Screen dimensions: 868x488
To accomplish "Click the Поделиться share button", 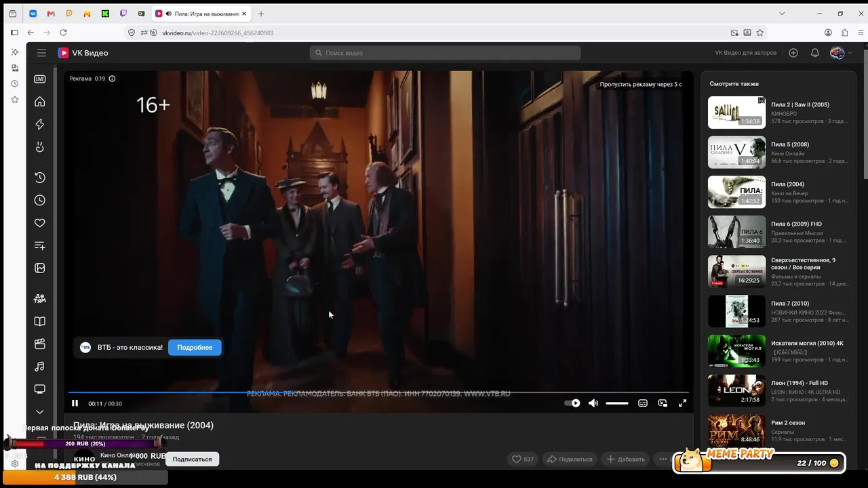I will coord(570,459).
